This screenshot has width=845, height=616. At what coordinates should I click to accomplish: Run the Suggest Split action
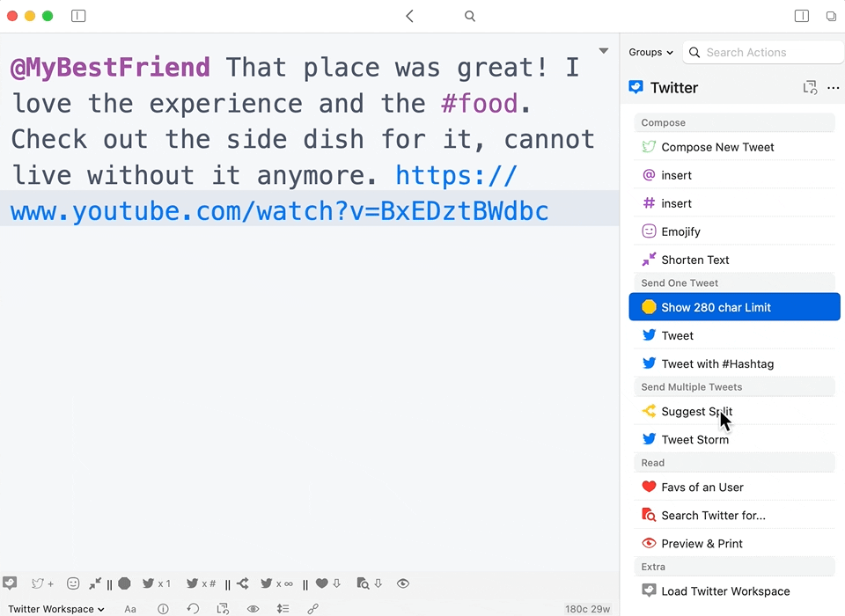(734, 411)
